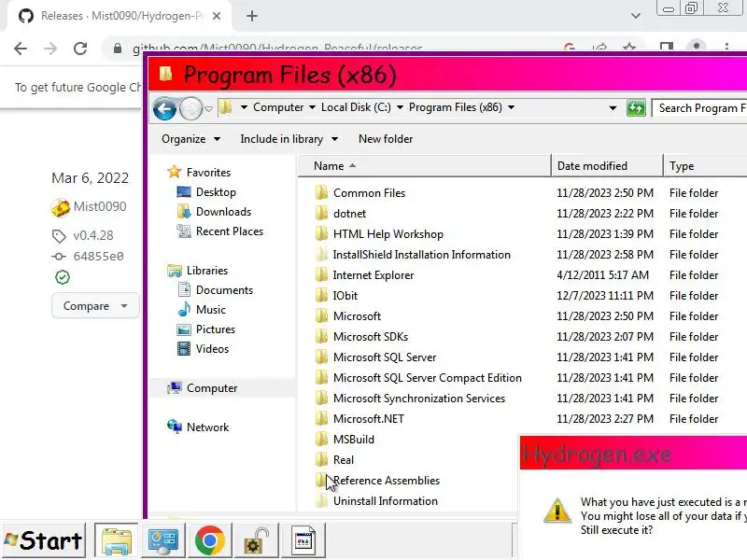Select the Internet Explorer folder icon
Image resolution: width=747 pixels, height=560 pixels.
point(321,274)
